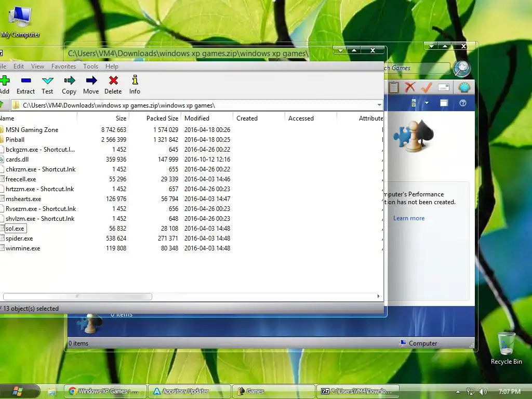
Task: Expand the 7-Zip address path dropdown
Action: pos(379,105)
